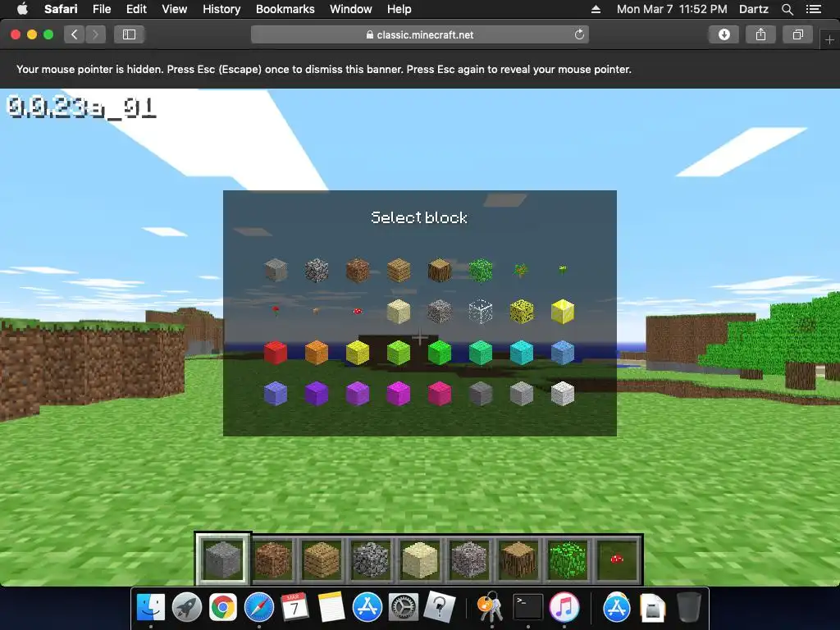This screenshot has width=840, height=630.
Task: Pick the yellow sponge block
Action: coord(522,311)
